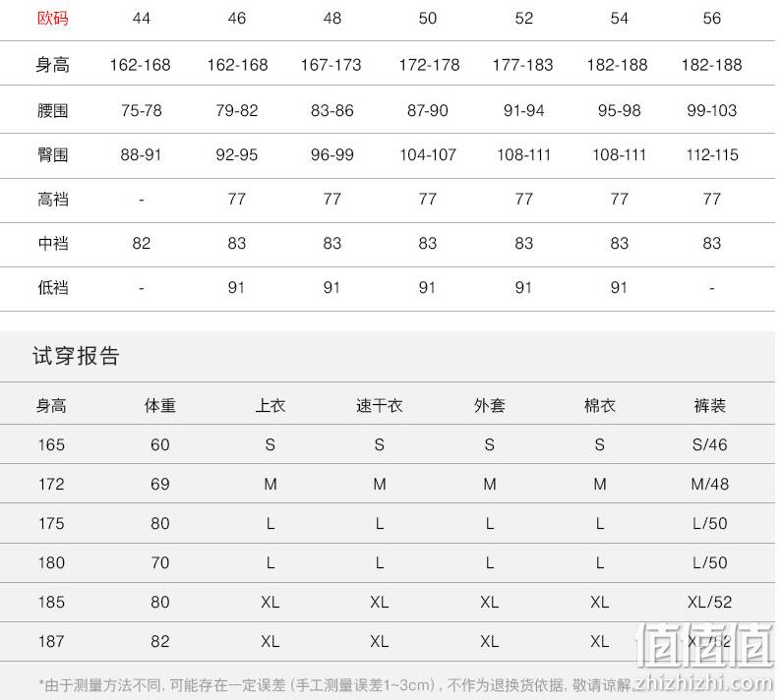Click hip value 92-95
The image size is (782, 700).
(x=236, y=154)
